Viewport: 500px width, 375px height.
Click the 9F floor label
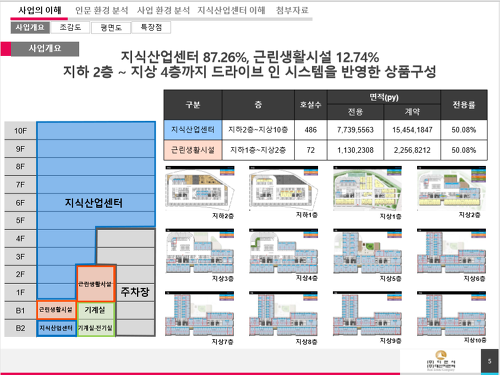click(20, 149)
